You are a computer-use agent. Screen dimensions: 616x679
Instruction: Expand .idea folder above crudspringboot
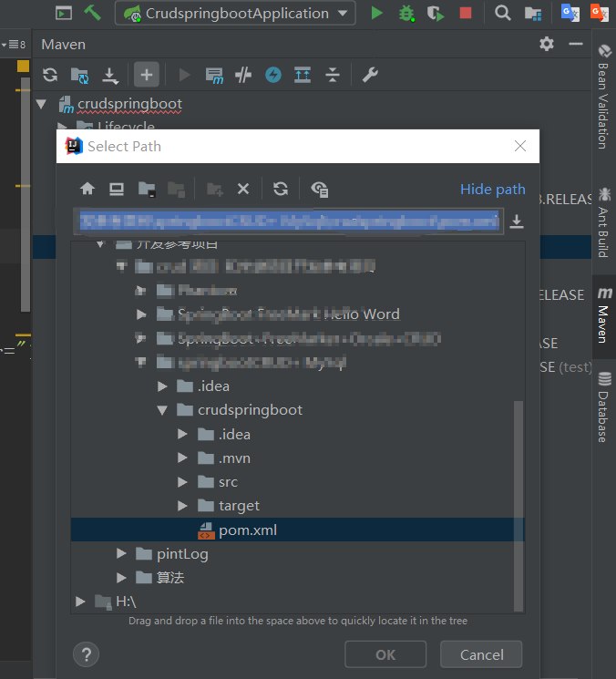(162, 386)
